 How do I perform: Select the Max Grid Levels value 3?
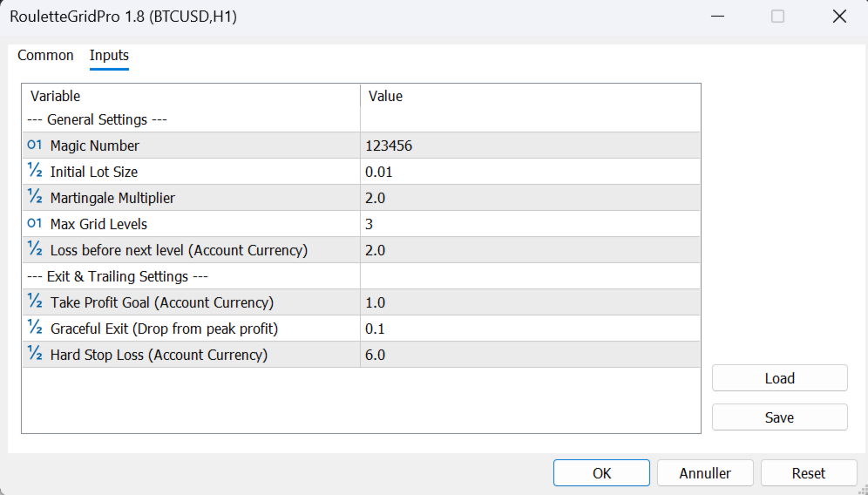tap(370, 224)
